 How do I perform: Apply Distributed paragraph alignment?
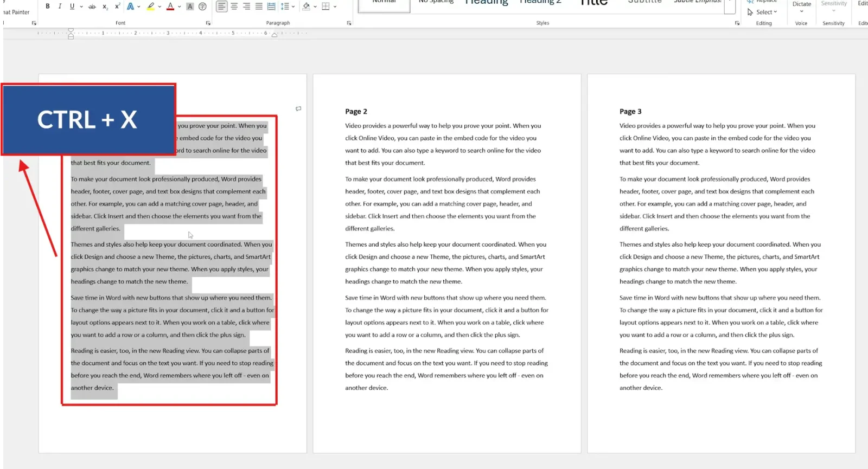click(271, 7)
